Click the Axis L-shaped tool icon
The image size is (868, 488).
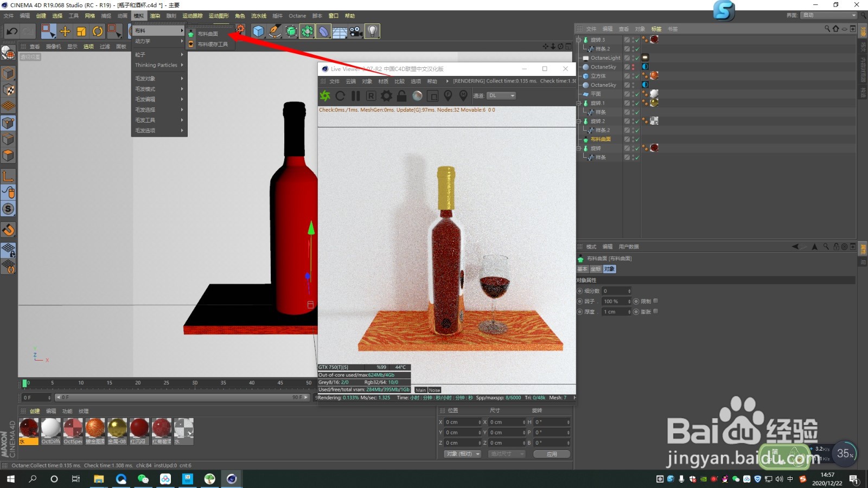[8, 176]
